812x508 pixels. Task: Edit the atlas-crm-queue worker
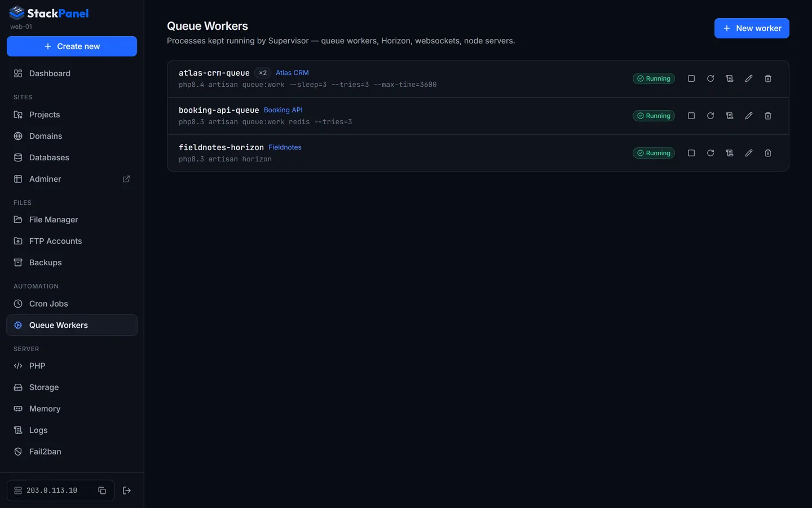749,78
